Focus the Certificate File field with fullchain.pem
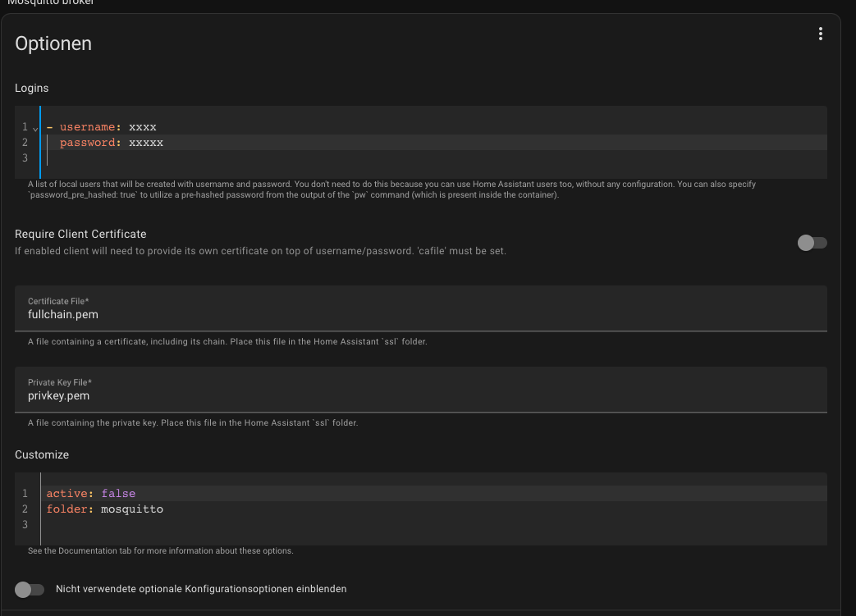Viewport: 856px width, 616px height. click(421, 308)
